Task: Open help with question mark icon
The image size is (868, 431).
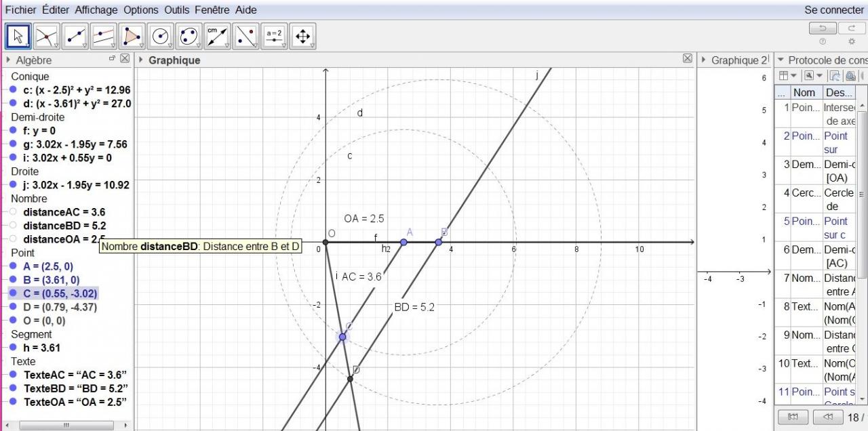Action: click(823, 41)
